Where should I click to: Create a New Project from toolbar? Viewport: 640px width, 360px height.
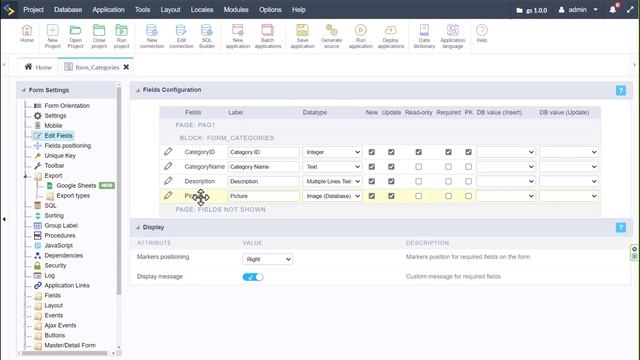tap(52, 36)
